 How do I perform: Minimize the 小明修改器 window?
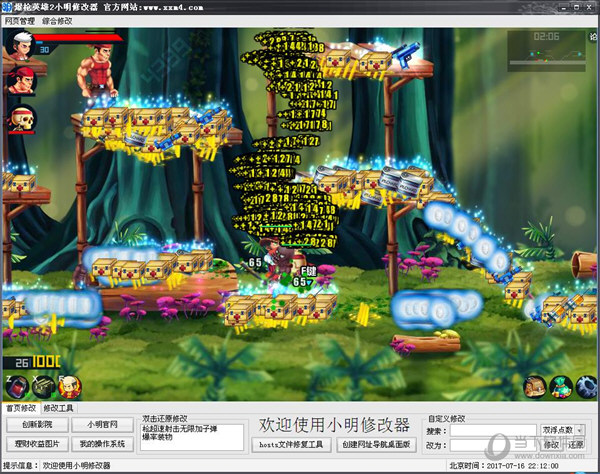pyautogui.click(x=566, y=7)
